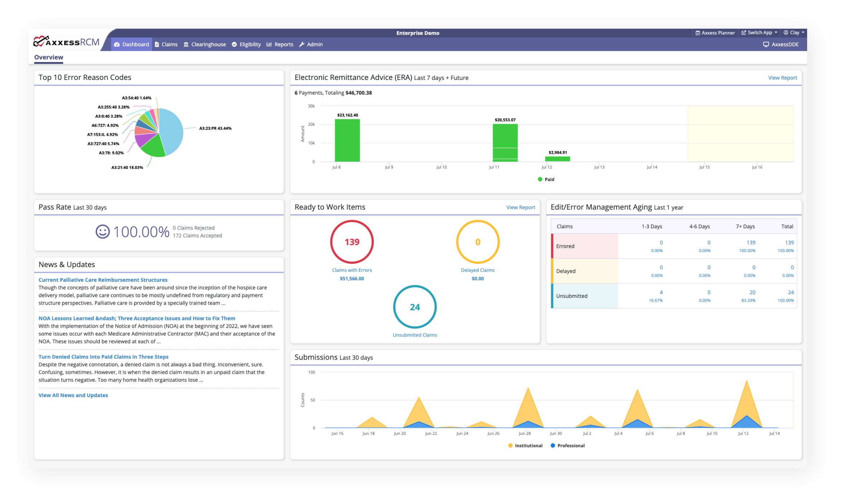Click Unsubmitted Total value 24
The image size is (843, 504).
pos(791,293)
